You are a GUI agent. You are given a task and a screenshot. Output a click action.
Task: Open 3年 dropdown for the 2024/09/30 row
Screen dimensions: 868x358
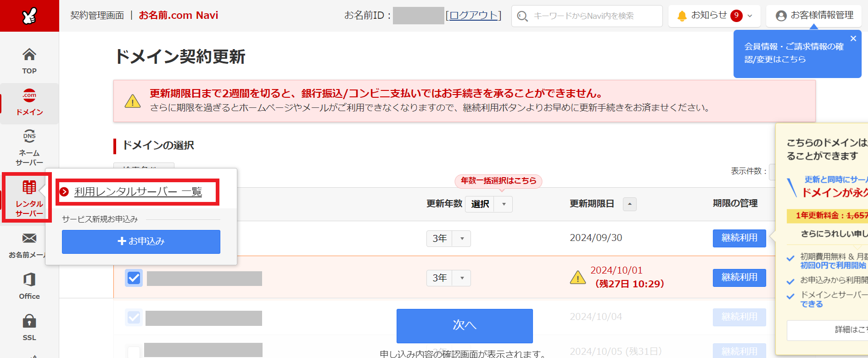pos(448,238)
